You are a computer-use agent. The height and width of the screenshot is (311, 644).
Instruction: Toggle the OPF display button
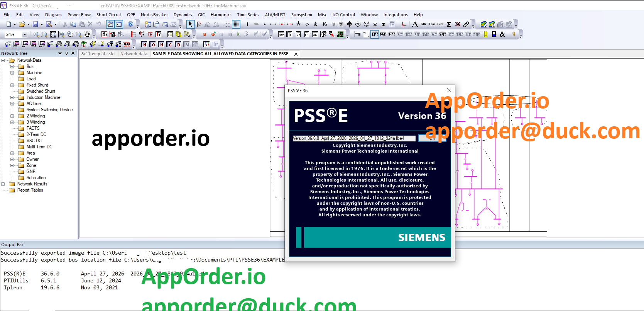pos(443,34)
